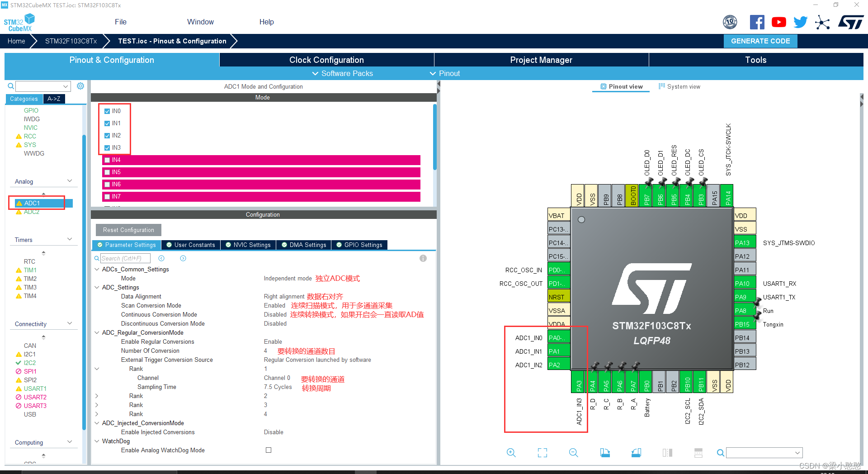Go to previous parameter search result
Viewport: 868px width, 474px height.
[x=161, y=258]
